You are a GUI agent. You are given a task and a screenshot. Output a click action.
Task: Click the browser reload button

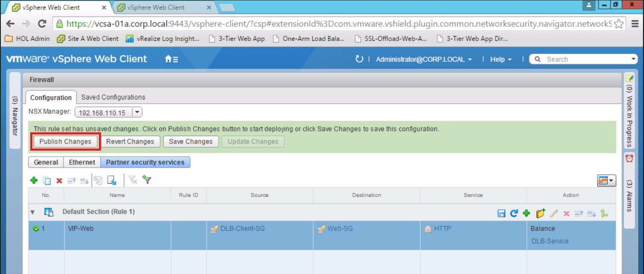pyautogui.click(x=42, y=24)
